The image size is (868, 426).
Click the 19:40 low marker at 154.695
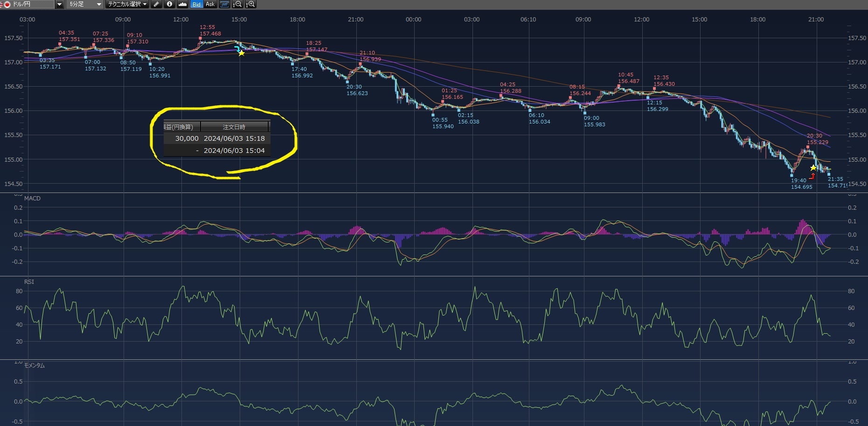click(x=792, y=175)
